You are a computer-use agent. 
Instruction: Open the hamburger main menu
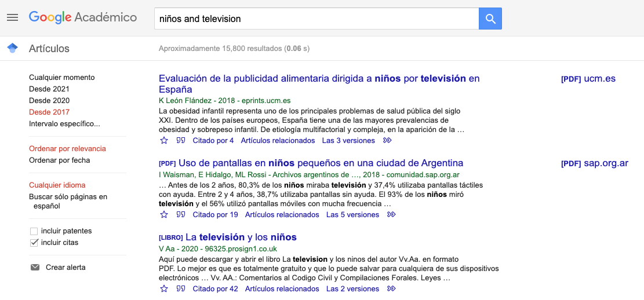click(12, 17)
